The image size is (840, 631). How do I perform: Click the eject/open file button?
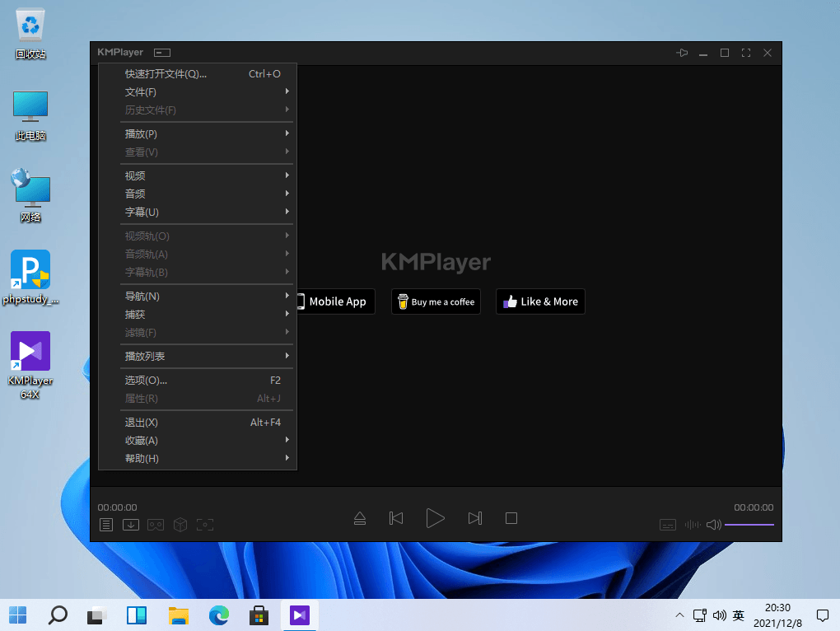[x=360, y=518]
